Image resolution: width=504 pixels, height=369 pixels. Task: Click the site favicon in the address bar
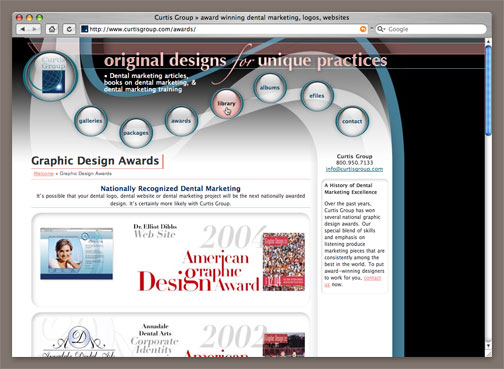(x=85, y=29)
